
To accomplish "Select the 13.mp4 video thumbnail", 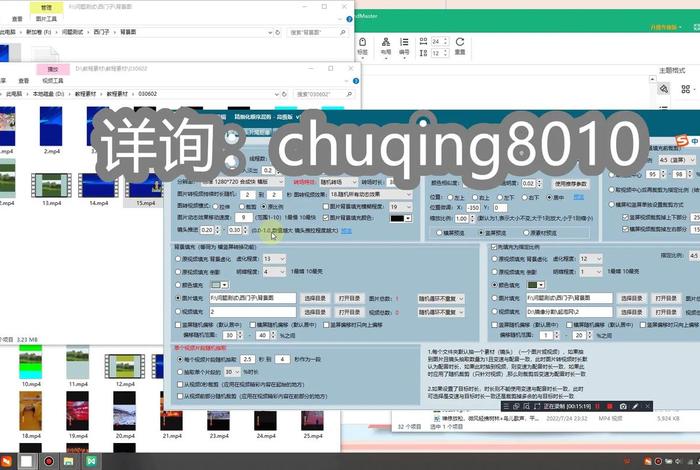I will click(51, 185).
